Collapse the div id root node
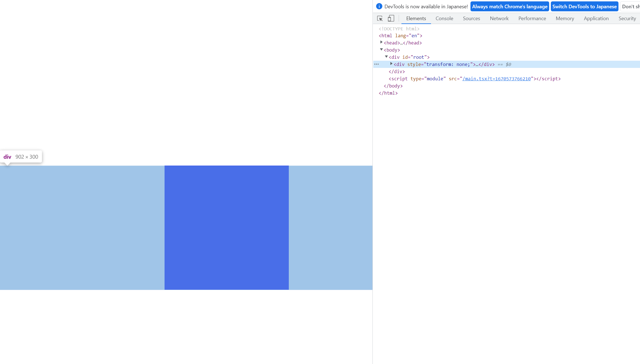 tap(386, 57)
